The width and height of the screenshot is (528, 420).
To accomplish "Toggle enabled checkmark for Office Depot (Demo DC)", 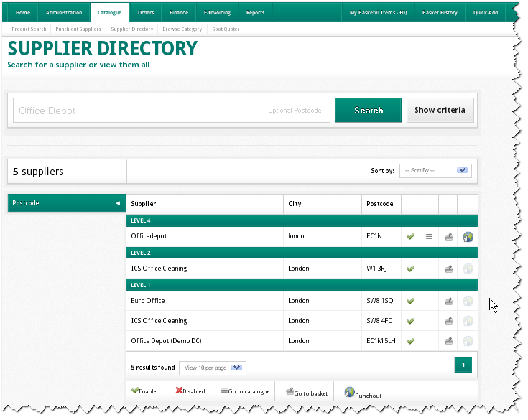I will (x=410, y=341).
